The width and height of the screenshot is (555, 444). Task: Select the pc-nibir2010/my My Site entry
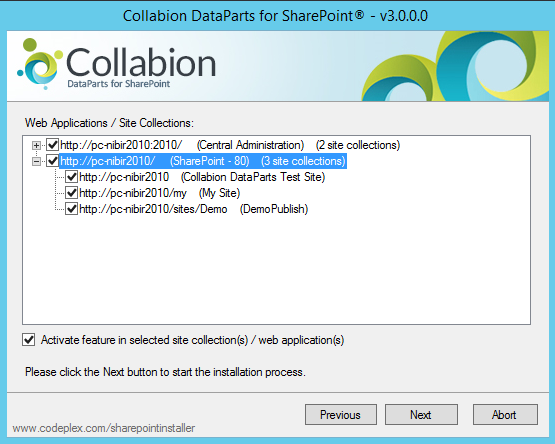click(x=160, y=193)
